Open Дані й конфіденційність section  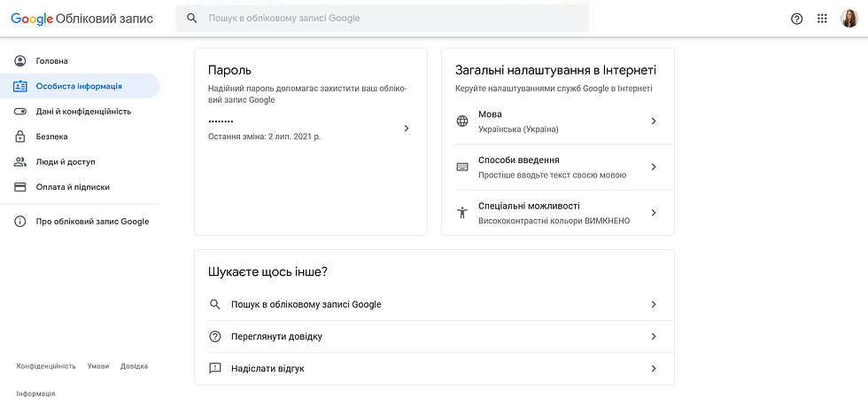click(x=80, y=112)
